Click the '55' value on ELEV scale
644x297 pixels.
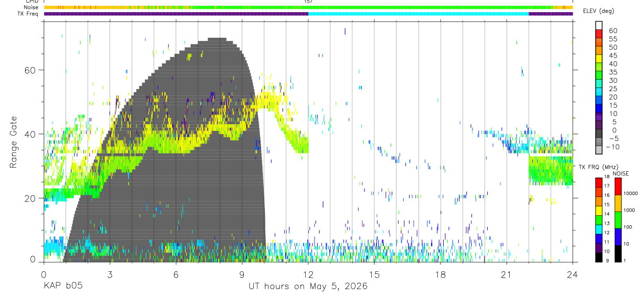click(x=613, y=39)
